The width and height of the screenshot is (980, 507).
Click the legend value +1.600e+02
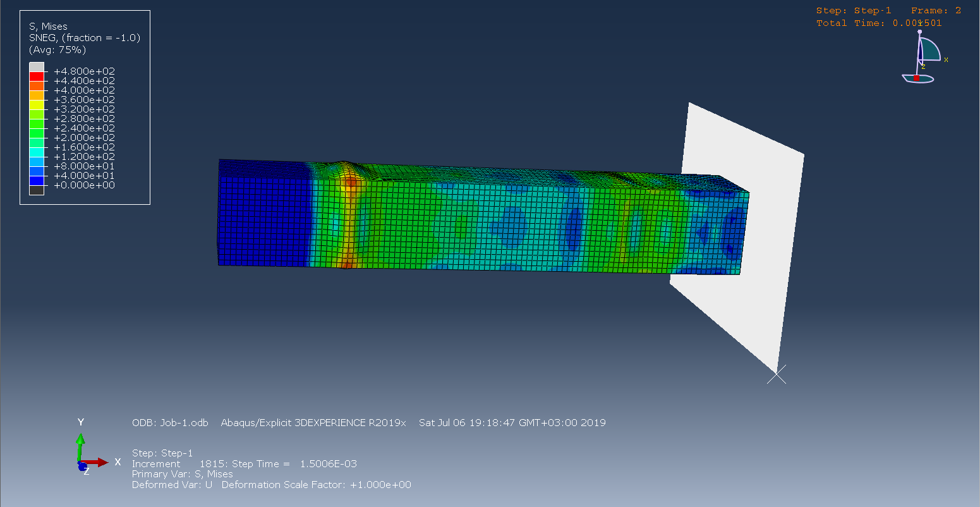point(85,147)
